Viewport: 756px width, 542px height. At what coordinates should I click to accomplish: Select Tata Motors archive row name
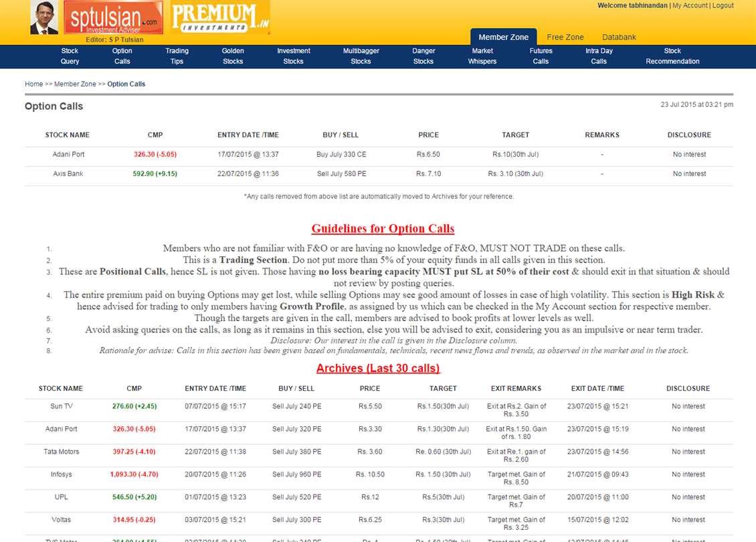[x=62, y=452]
